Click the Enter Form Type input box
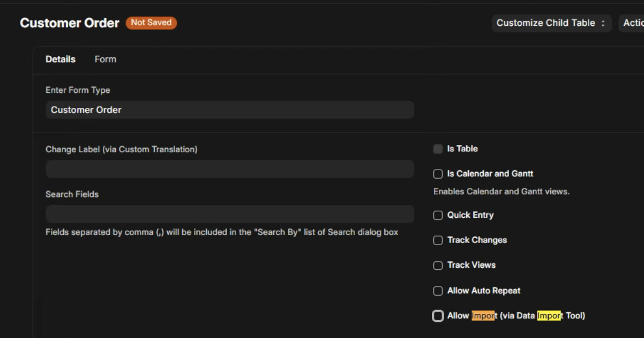Viewport: 644px width, 338px height. [x=229, y=110]
